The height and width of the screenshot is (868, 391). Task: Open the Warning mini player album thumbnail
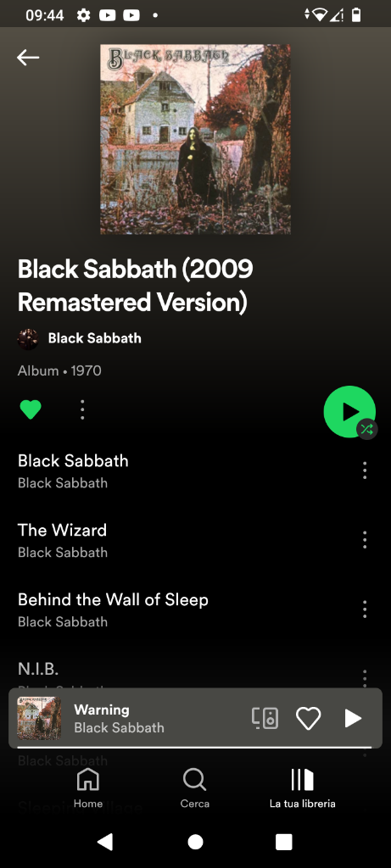[x=39, y=718]
